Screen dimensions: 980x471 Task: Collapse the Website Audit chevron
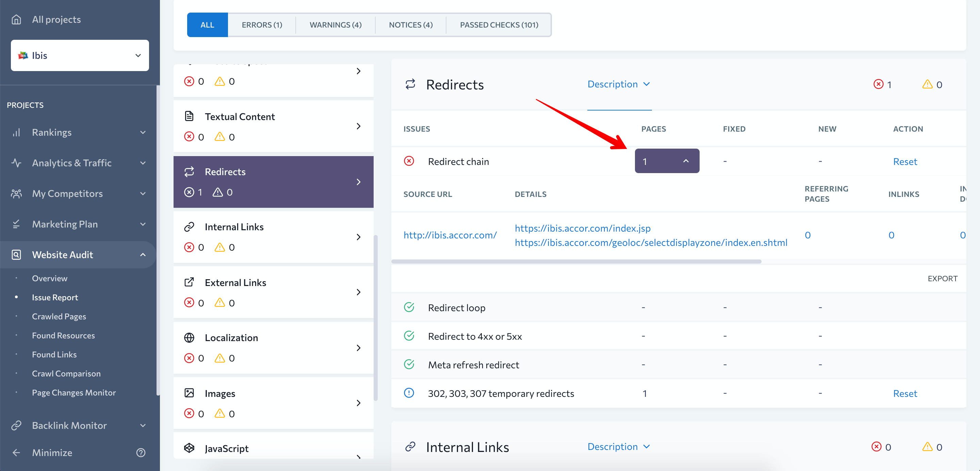pos(143,254)
